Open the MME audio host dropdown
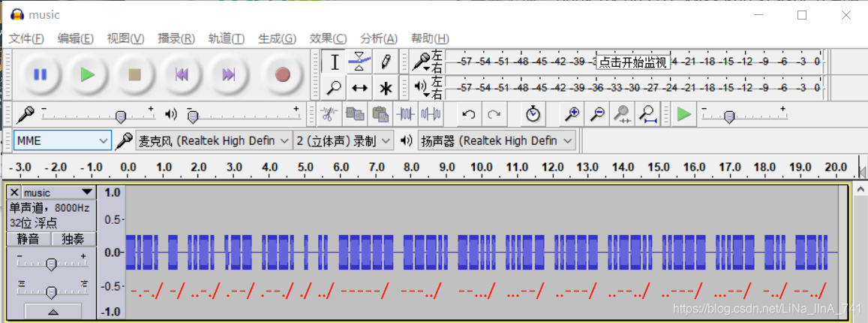Screen dimensions: 868x323 (62, 140)
